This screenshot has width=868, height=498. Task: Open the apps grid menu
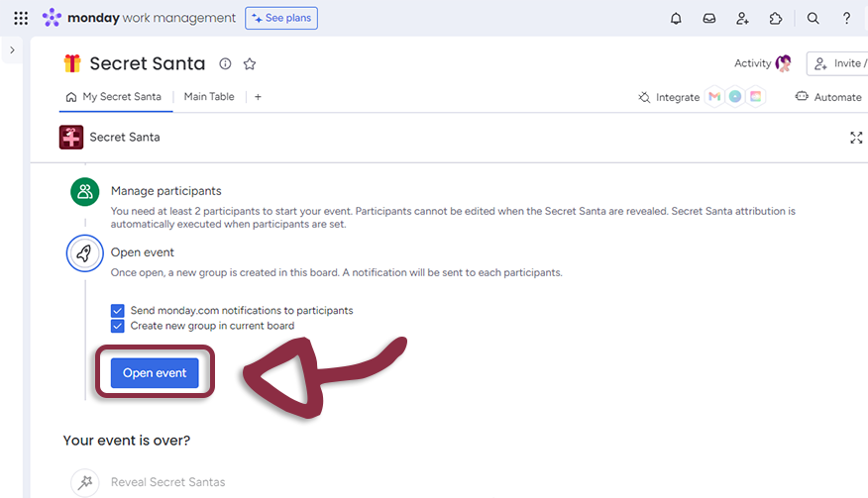(21, 18)
